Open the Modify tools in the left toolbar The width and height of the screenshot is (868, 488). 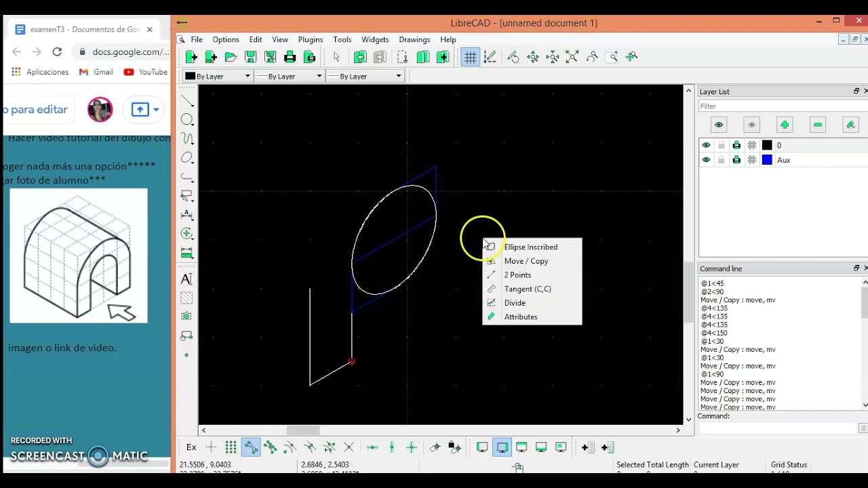(187, 234)
